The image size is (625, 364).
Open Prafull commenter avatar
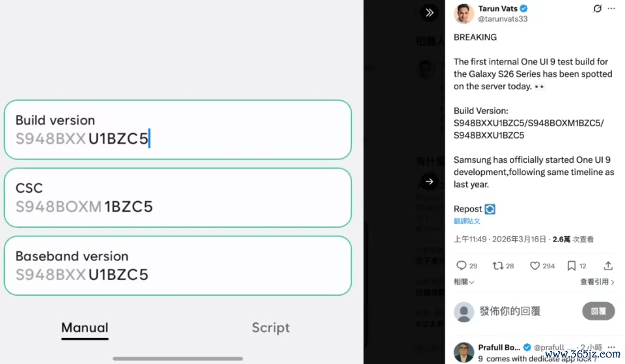tap(464, 352)
